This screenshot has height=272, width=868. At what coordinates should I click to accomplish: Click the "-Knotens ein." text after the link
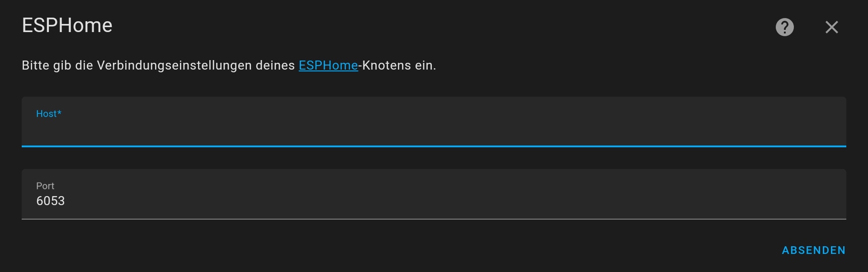click(398, 66)
